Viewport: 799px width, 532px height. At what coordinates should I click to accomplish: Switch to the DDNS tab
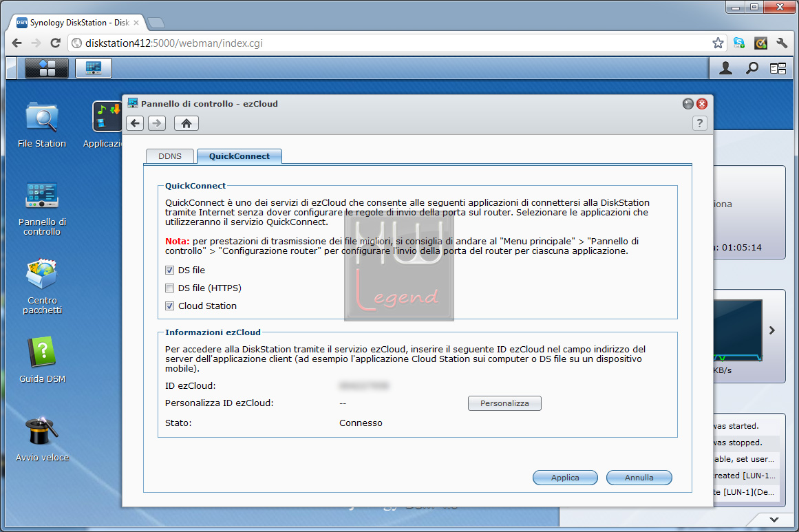(170, 156)
